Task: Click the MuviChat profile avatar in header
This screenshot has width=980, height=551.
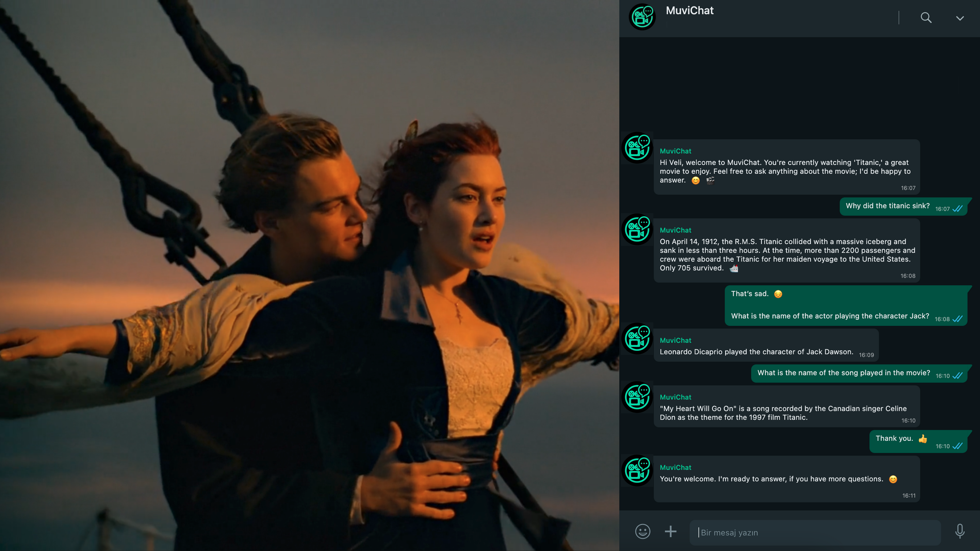Action: pyautogui.click(x=642, y=17)
